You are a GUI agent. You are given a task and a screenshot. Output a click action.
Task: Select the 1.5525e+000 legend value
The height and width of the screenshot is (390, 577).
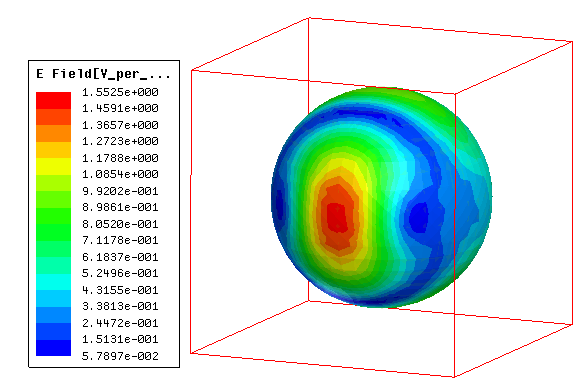(120, 92)
